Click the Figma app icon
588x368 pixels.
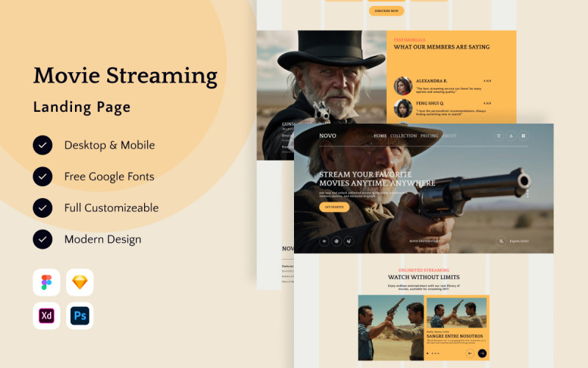pos(46,283)
